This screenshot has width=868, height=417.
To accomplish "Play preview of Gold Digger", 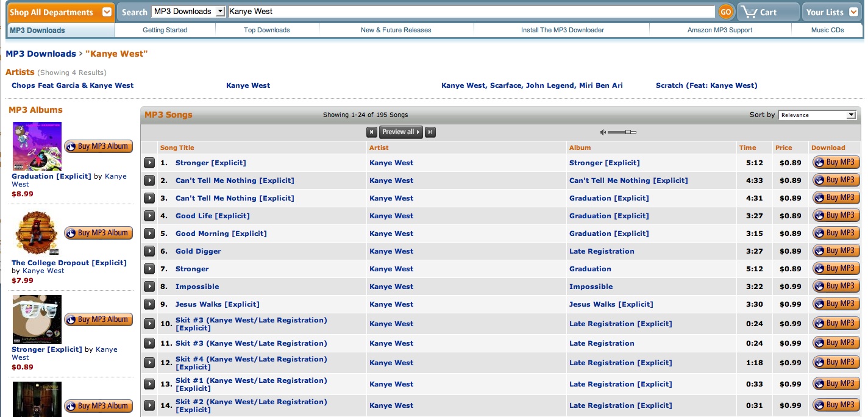I will click(149, 251).
